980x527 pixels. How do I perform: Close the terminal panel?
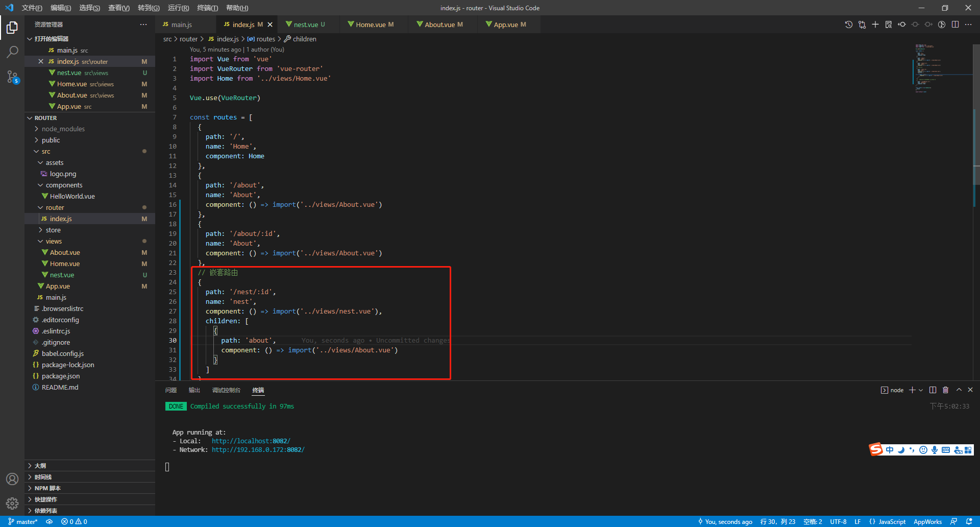click(x=970, y=390)
